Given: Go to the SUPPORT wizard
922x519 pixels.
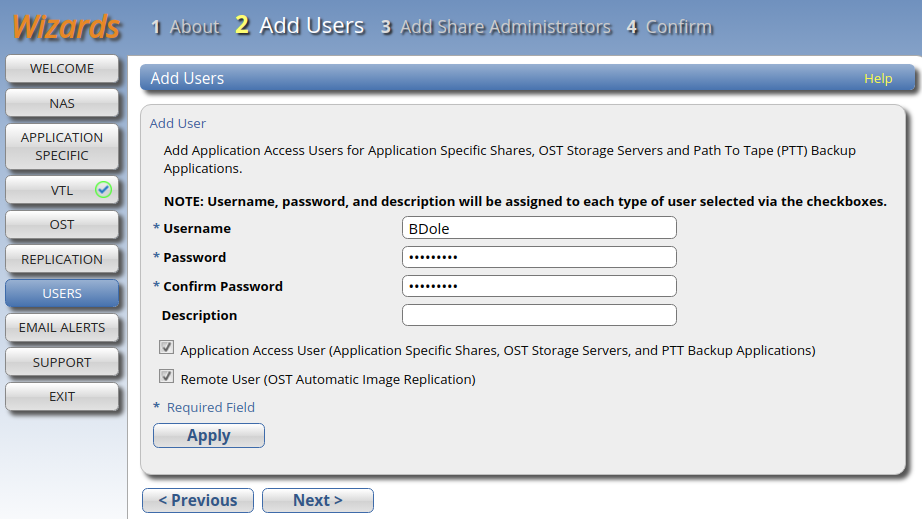Looking at the screenshot, I should (x=62, y=362).
